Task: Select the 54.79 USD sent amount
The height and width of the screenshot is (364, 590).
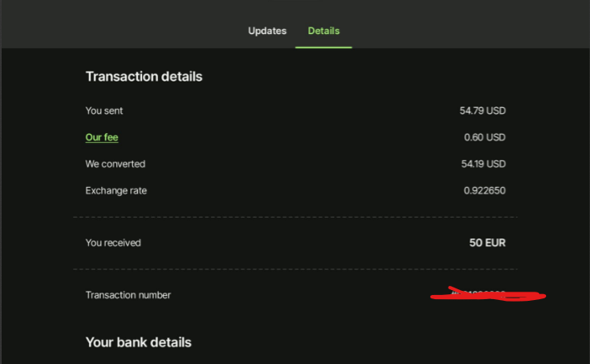Action: coord(484,111)
